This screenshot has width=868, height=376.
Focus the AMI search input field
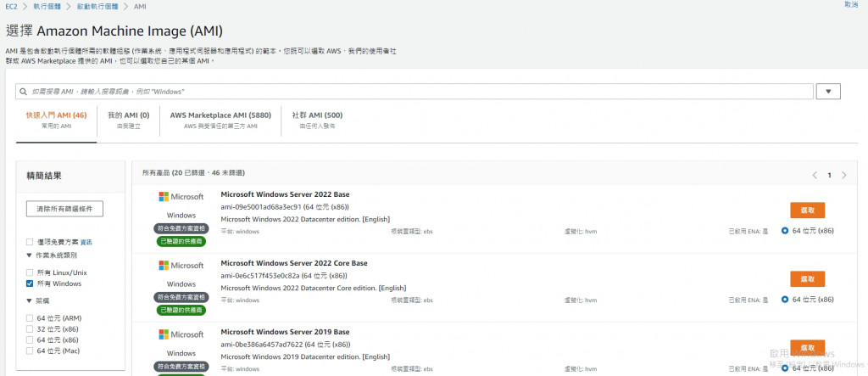pos(415,92)
